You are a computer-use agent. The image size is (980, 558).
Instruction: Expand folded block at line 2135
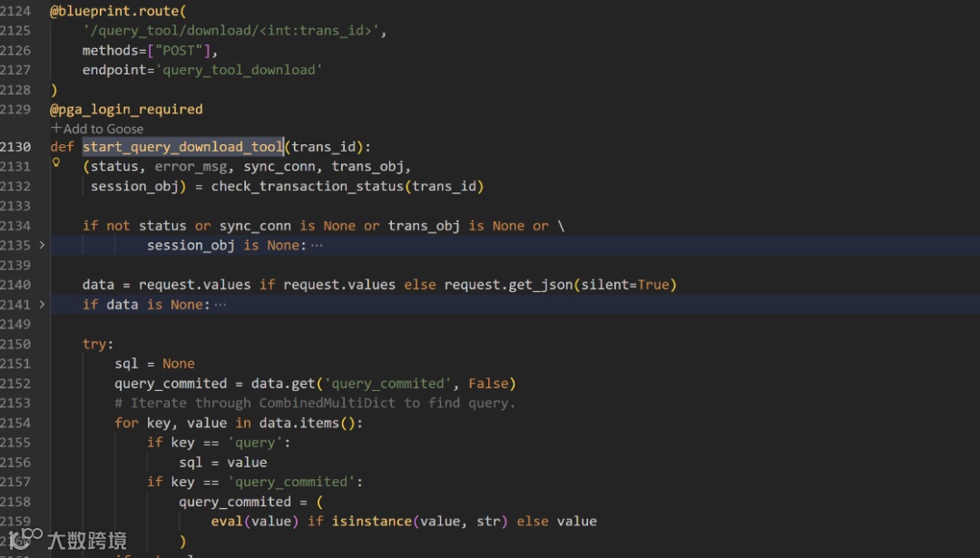click(42, 245)
